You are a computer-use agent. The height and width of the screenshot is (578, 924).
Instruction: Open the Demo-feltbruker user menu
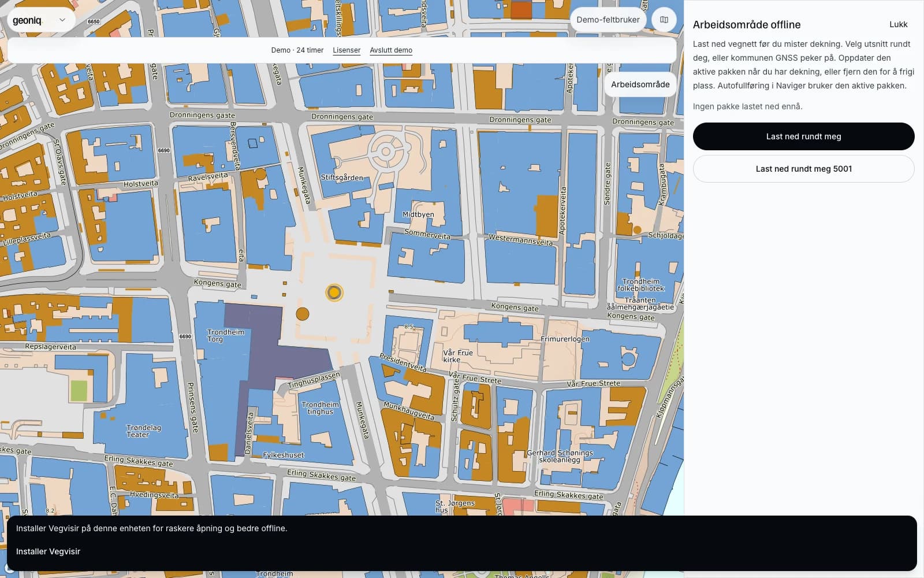click(x=608, y=20)
